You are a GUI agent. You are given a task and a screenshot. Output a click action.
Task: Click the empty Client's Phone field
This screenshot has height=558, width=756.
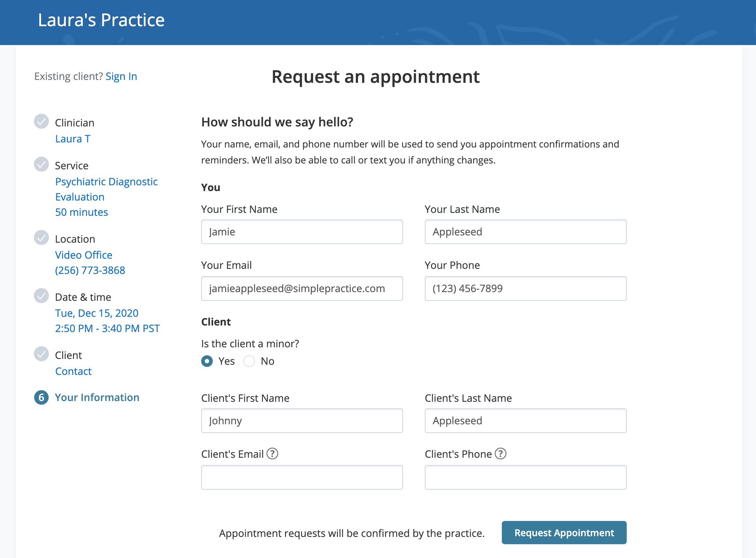point(525,477)
